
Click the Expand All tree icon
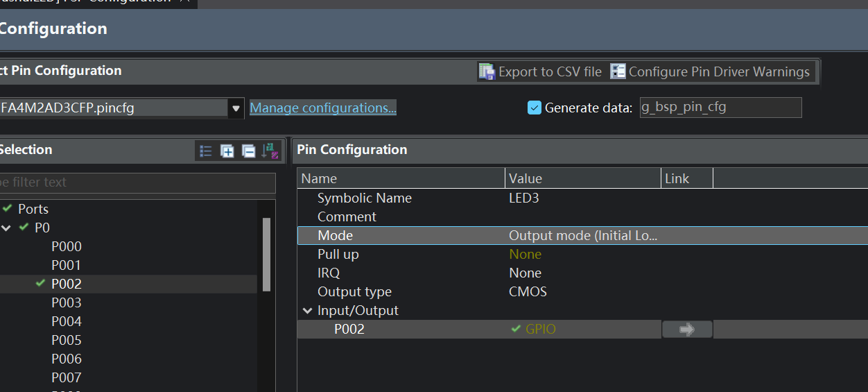pyautogui.click(x=227, y=151)
